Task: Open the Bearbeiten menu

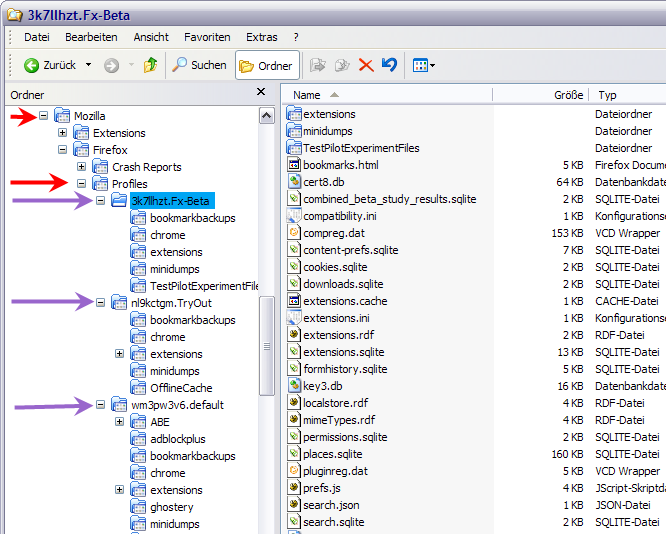Action: [x=91, y=37]
